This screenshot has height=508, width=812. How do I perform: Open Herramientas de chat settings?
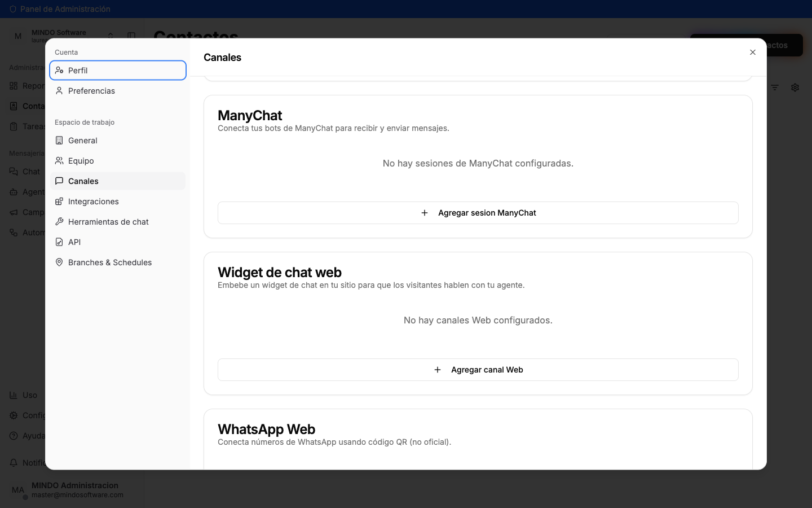[118, 222]
